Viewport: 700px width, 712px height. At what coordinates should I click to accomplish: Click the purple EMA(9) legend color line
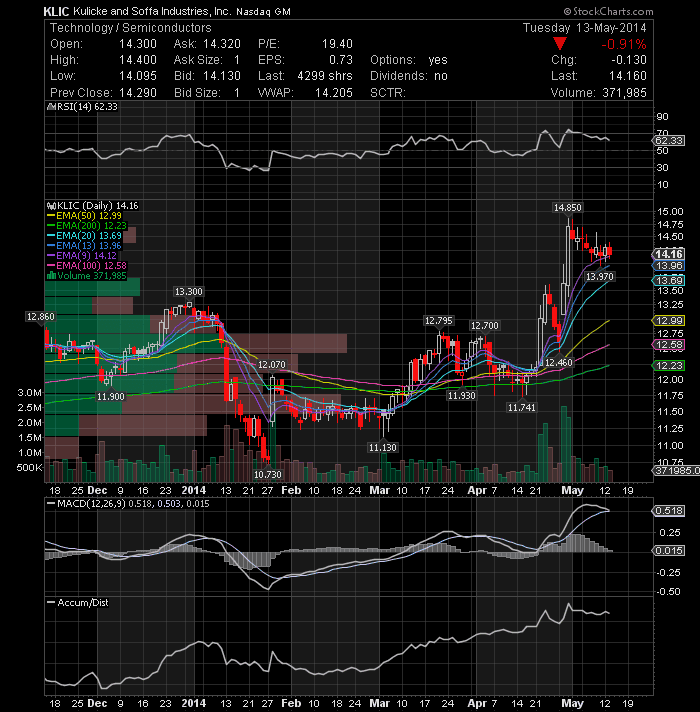coord(51,256)
